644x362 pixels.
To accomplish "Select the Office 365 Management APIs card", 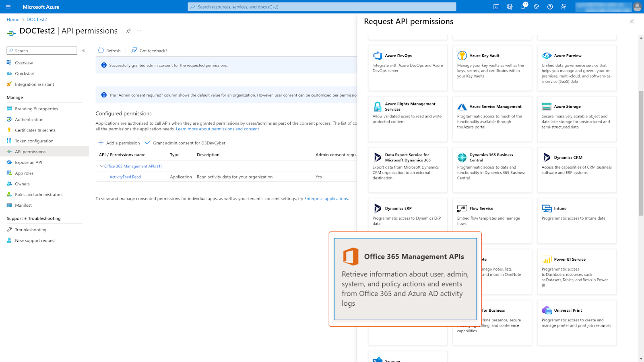I will pyautogui.click(x=405, y=279).
